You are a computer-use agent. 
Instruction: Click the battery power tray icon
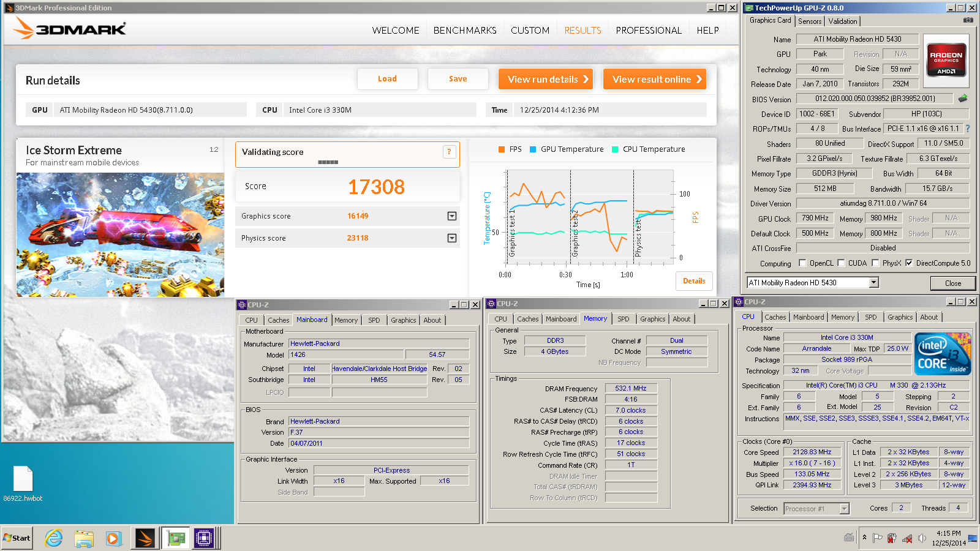coord(892,538)
